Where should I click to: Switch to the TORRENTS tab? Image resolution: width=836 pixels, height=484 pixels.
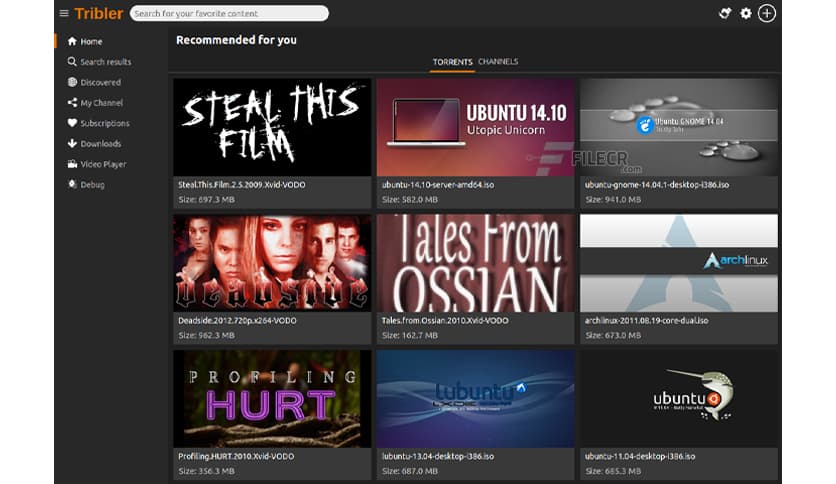tap(452, 62)
